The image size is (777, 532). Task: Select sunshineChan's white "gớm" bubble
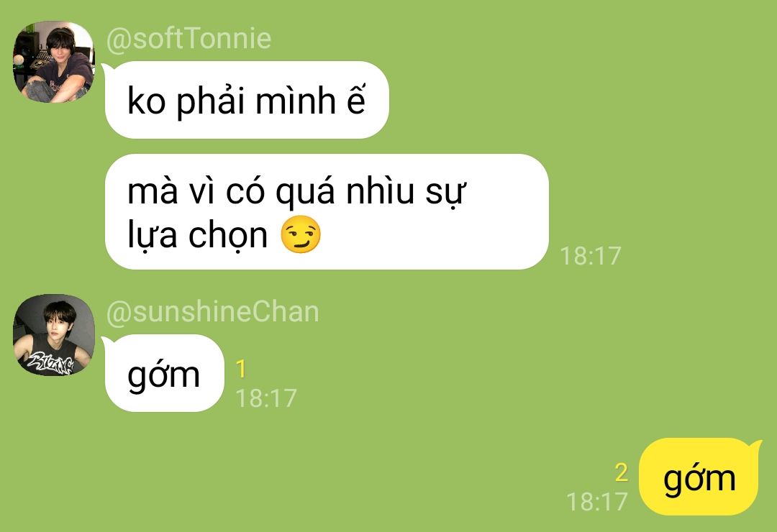click(x=164, y=373)
